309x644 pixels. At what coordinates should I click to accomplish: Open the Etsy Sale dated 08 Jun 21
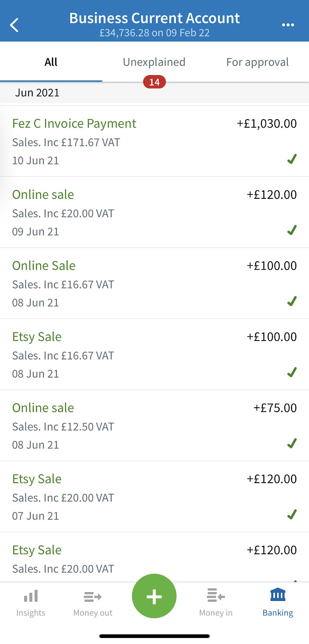pos(37,337)
